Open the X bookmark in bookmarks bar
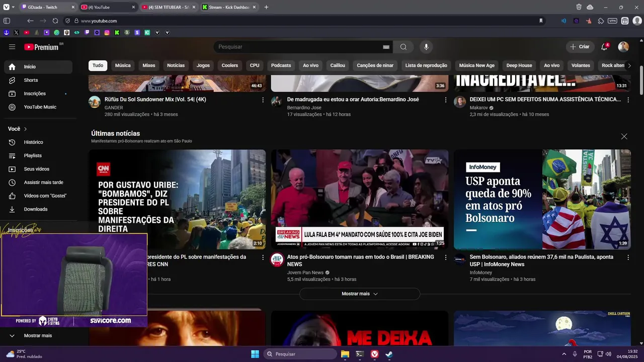644x362 pixels. (x=16, y=32)
